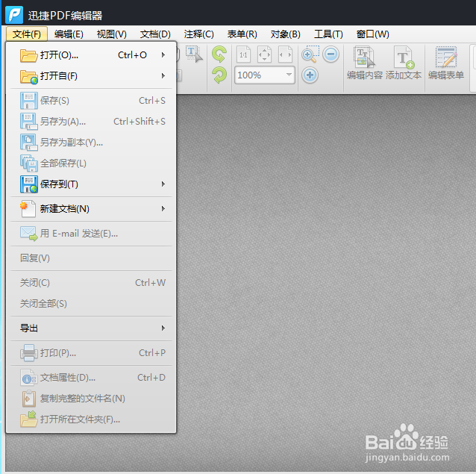
Task: Open the 编辑(E) menu
Action: click(x=69, y=34)
